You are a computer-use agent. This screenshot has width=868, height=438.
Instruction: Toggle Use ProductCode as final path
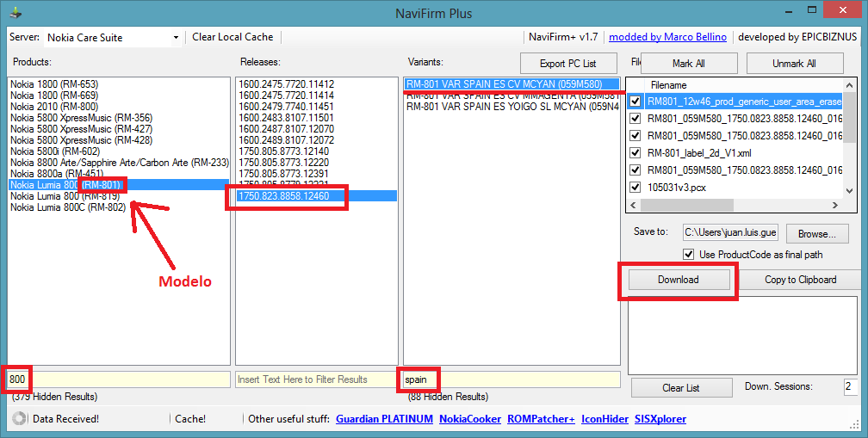(688, 254)
